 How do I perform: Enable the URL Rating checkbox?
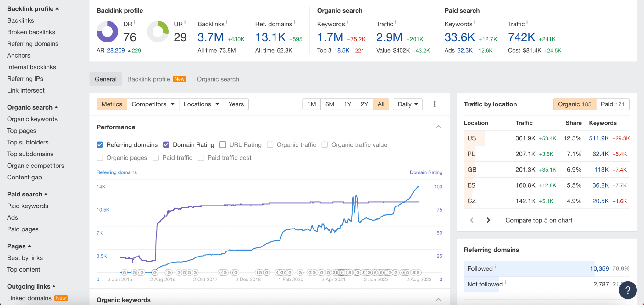(223, 144)
